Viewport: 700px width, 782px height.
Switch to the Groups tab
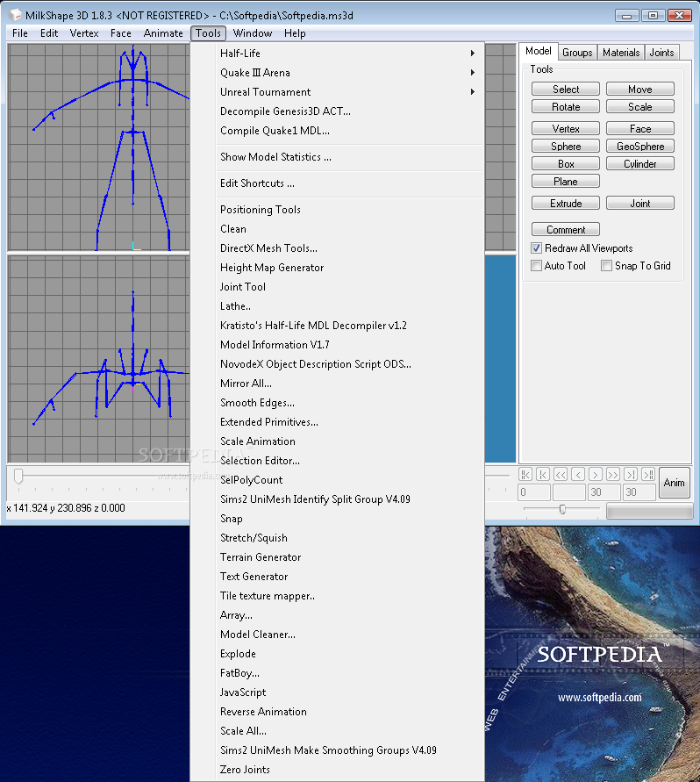tap(577, 53)
